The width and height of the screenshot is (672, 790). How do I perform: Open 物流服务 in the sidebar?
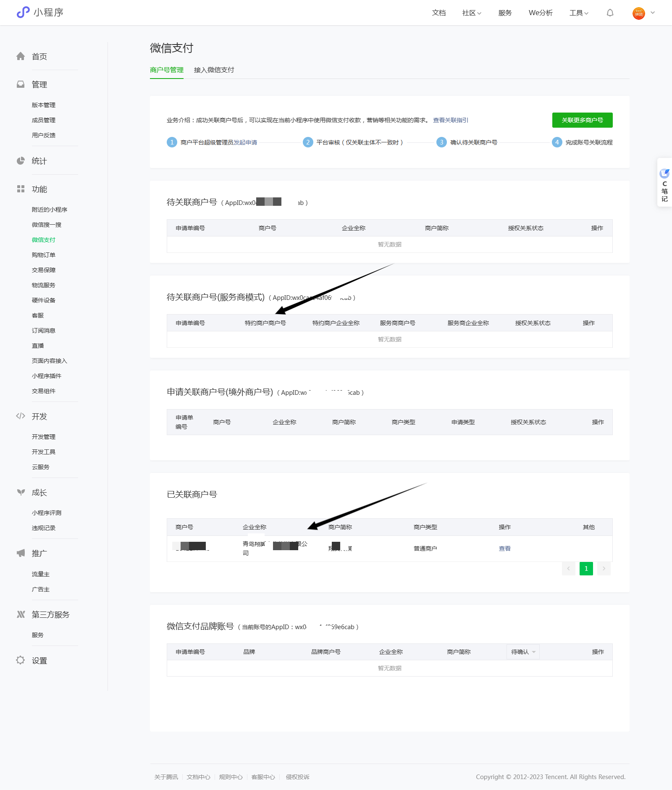coord(44,285)
